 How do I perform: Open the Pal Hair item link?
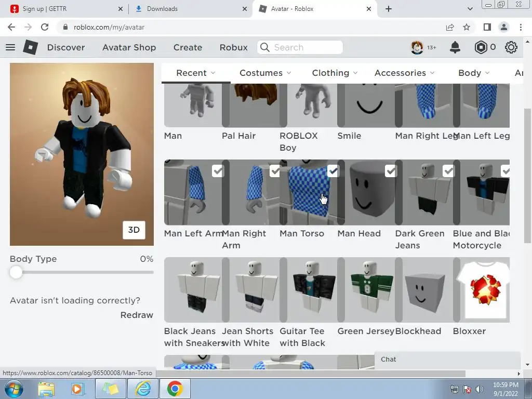(x=238, y=136)
